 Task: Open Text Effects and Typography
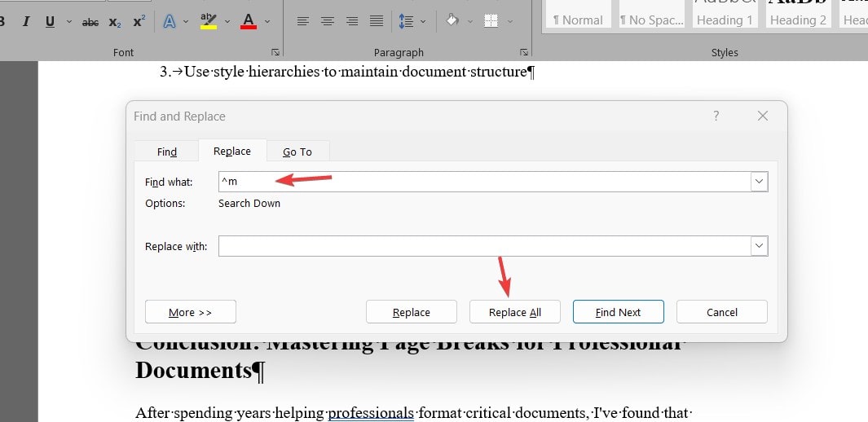click(x=170, y=21)
